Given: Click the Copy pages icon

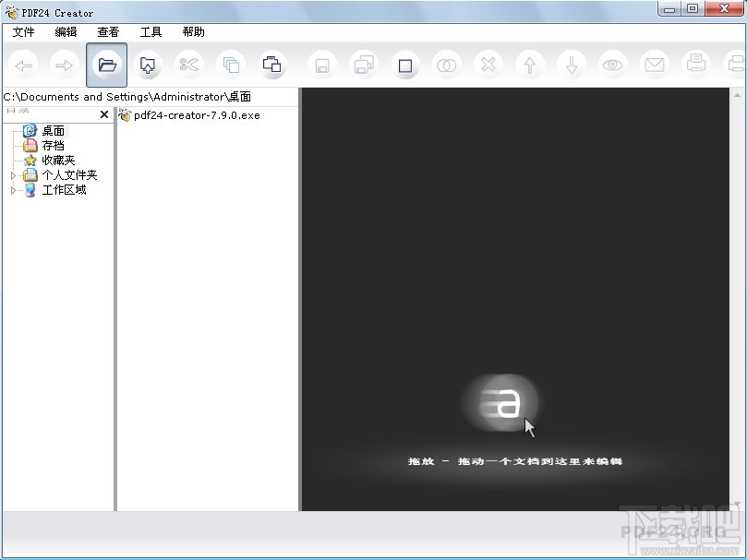Looking at the screenshot, I should tap(231, 65).
